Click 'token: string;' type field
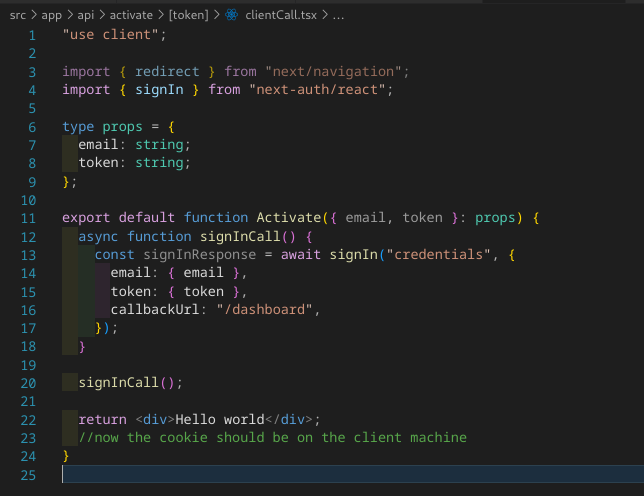This screenshot has height=496, width=644. 134,163
